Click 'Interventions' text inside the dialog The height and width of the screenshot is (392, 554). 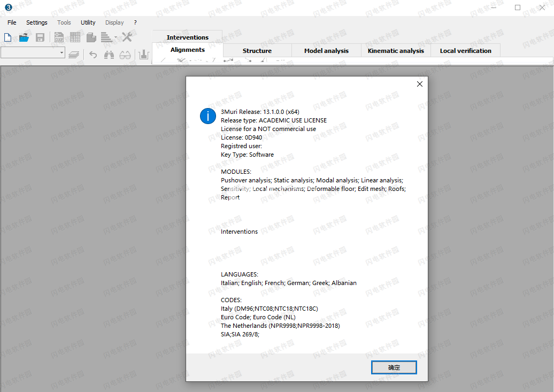tap(239, 232)
